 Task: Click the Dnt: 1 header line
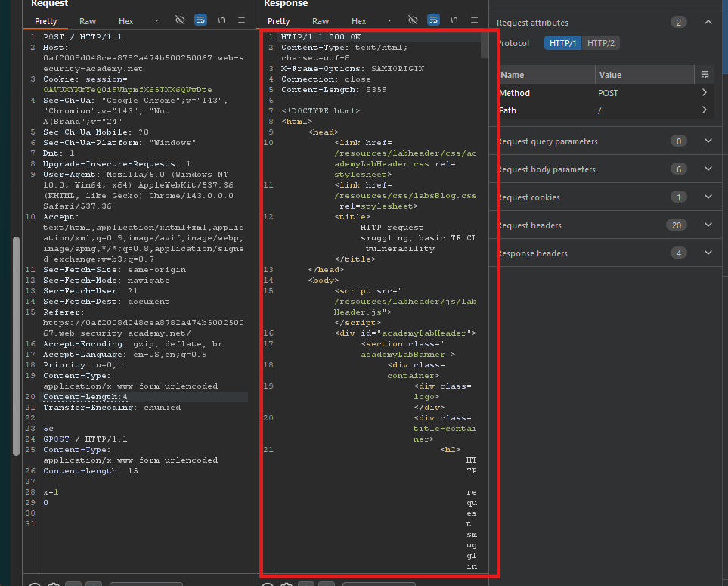(x=58, y=153)
